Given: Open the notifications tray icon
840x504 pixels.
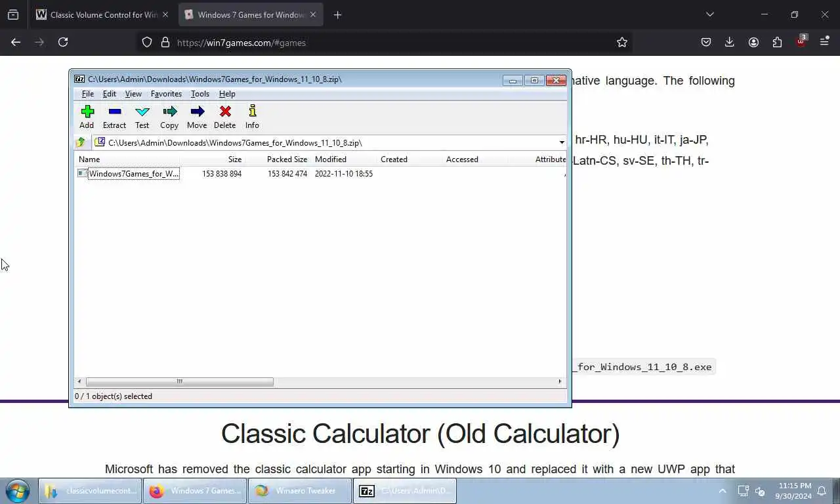Looking at the screenshot, I should pyautogui.click(x=822, y=491).
